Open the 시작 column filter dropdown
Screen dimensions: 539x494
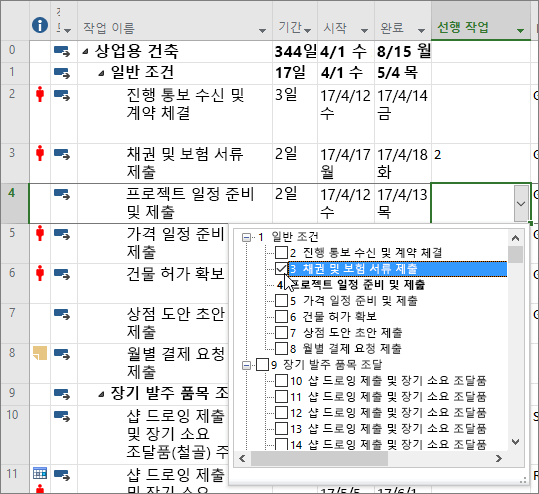coord(364,31)
